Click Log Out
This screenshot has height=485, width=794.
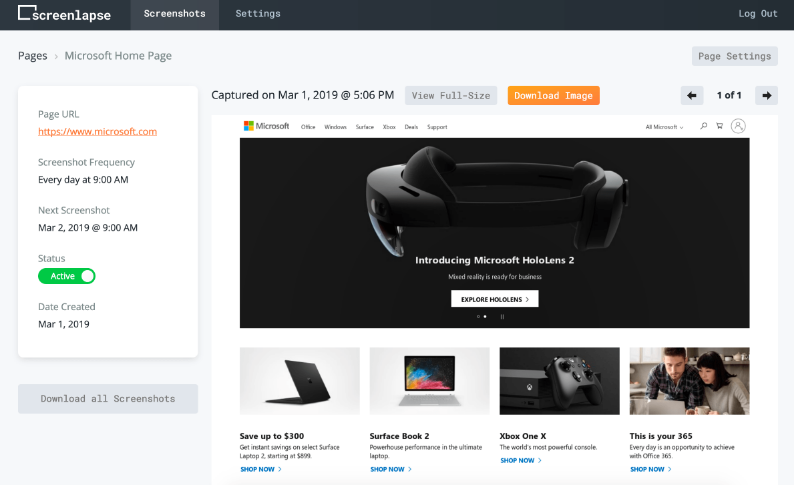758,14
